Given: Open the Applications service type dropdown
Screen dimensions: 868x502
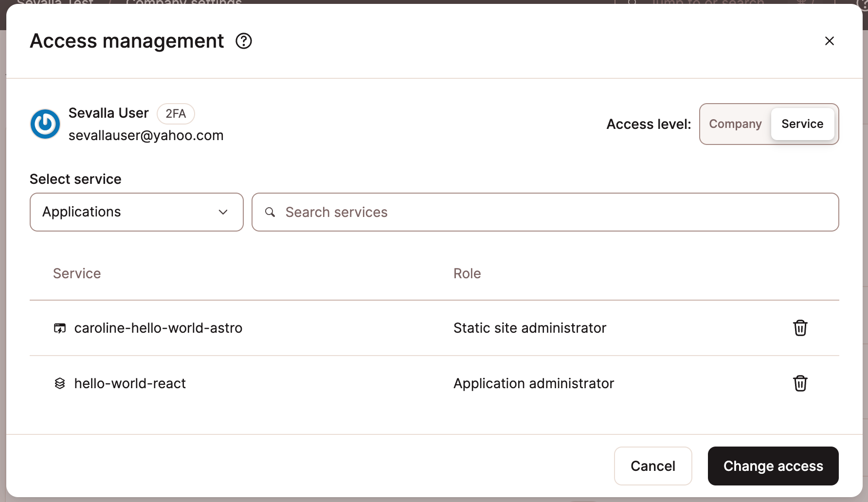Looking at the screenshot, I should click(x=136, y=212).
